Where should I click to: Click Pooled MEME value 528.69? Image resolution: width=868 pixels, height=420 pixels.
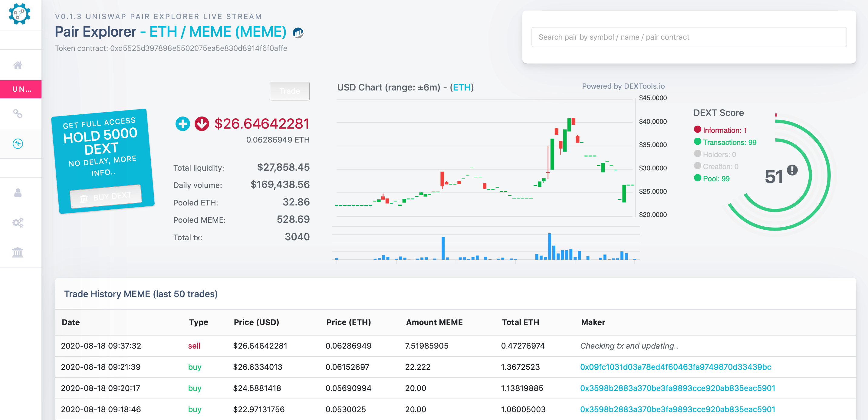[293, 219]
